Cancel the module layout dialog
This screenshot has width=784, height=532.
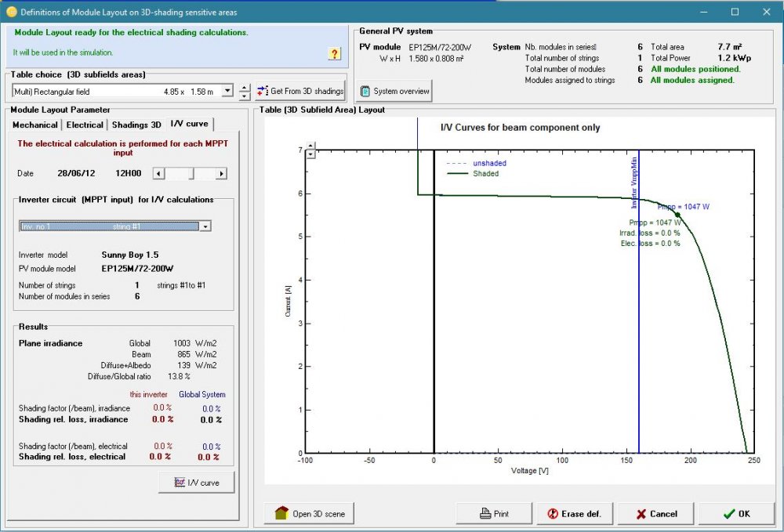click(x=656, y=514)
